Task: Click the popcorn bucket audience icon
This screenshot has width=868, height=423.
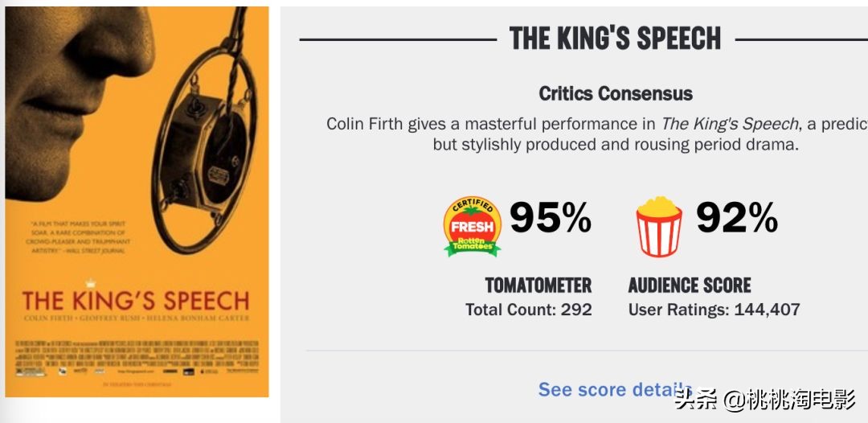Action: (659, 227)
